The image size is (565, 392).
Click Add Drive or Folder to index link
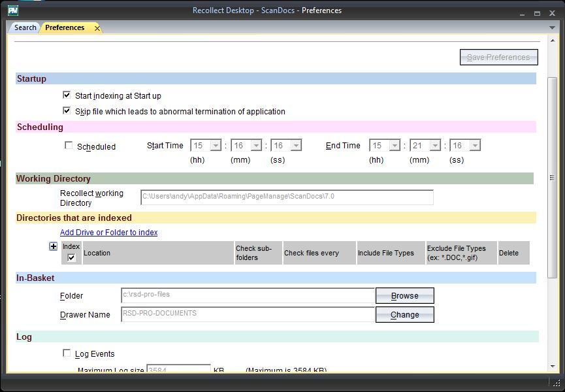pos(108,233)
